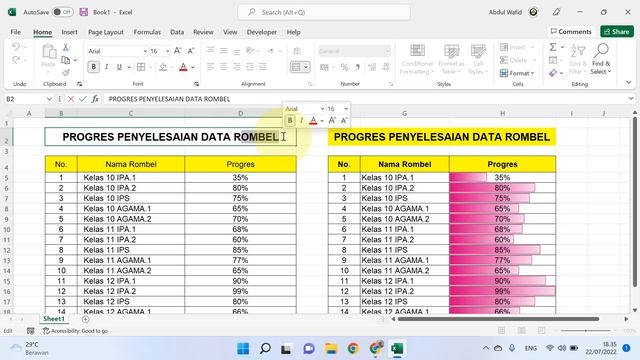This screenshot has width=640, height=360.
Task: Toggle Merge & Center button
Action: click(296, 67)
